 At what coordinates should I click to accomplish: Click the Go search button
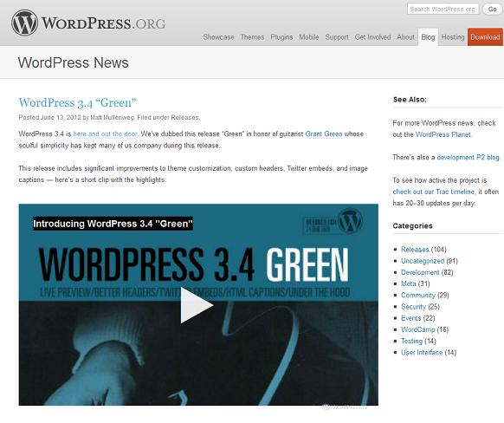point(492,9)
